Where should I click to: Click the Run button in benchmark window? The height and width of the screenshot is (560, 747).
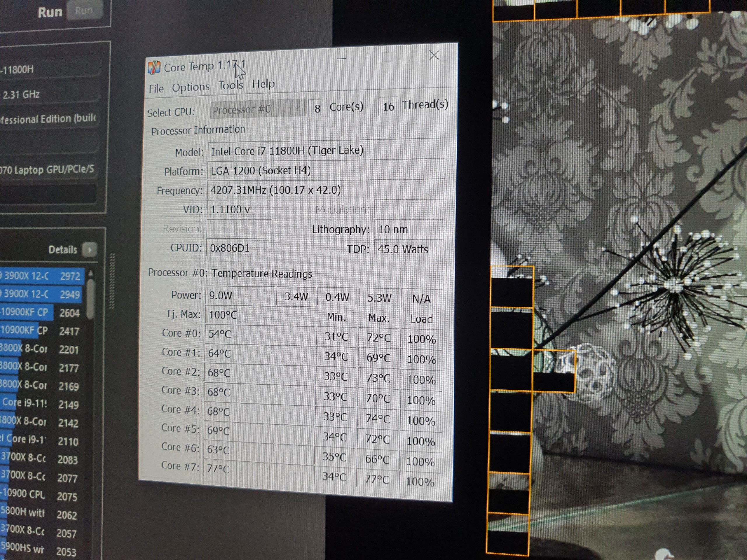[x=84, y=10]
